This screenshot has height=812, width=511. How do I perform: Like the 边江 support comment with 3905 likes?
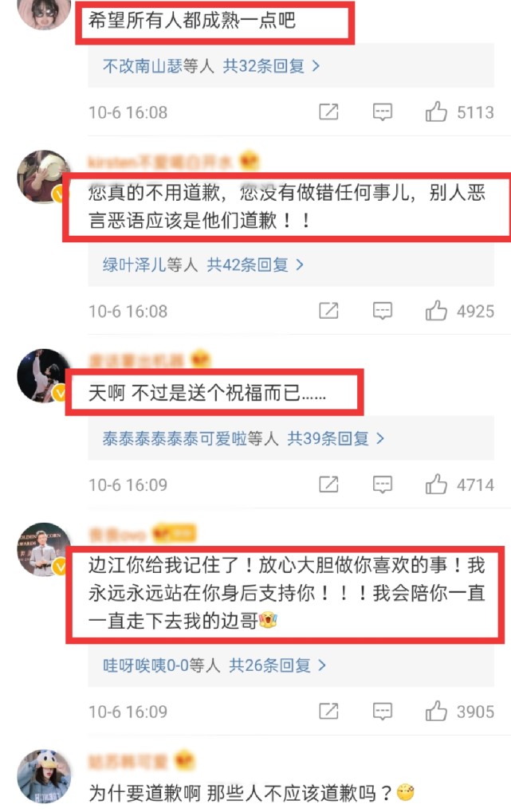[x=436, y=711]
